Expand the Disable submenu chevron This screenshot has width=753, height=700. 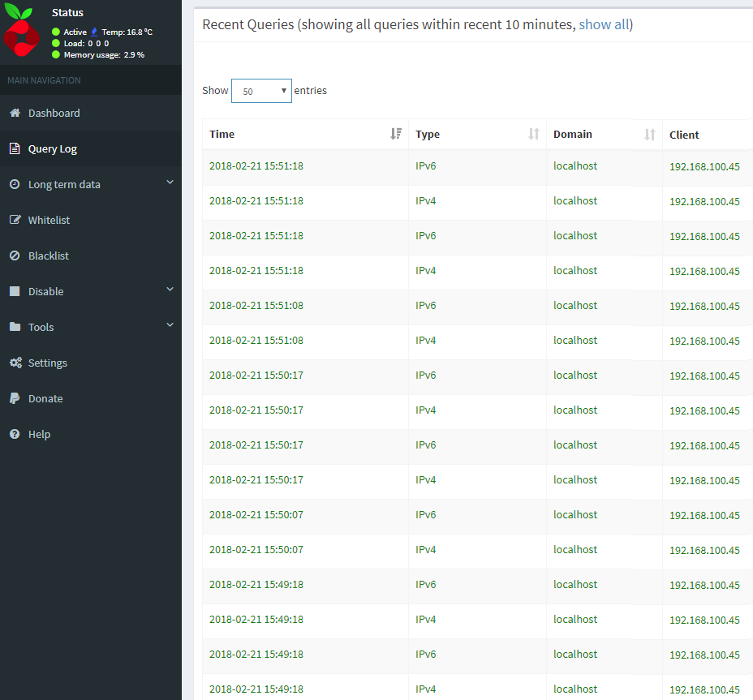170,290
